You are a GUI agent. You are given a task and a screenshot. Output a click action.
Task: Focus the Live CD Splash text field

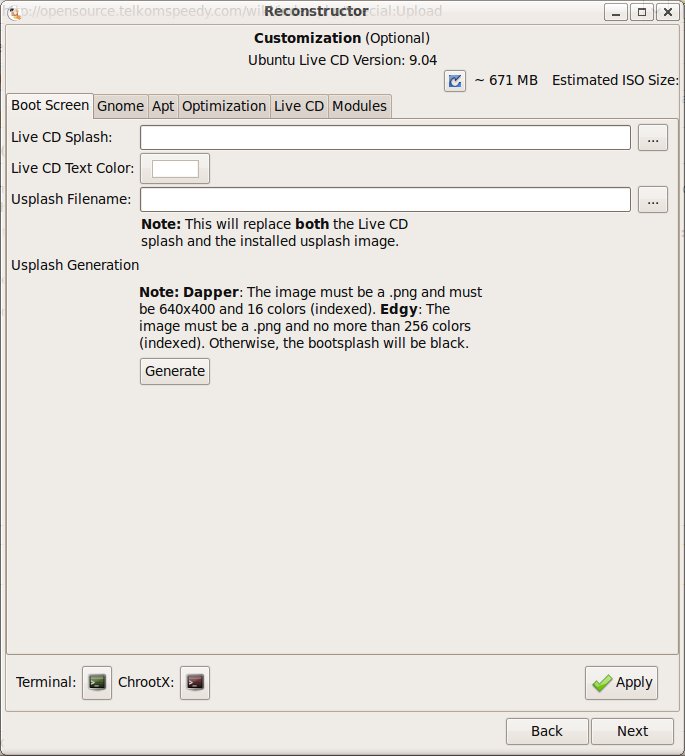tap(385, 138)
